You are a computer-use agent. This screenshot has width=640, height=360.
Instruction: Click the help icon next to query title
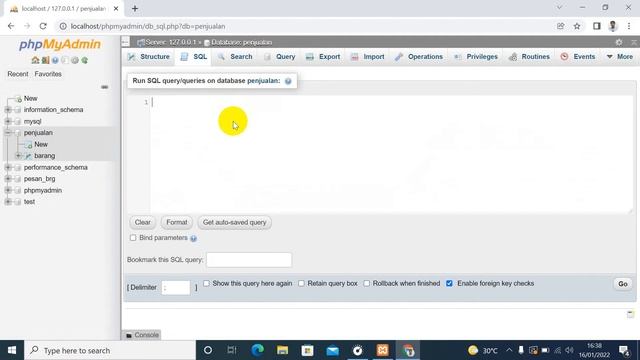pos(288,81)
